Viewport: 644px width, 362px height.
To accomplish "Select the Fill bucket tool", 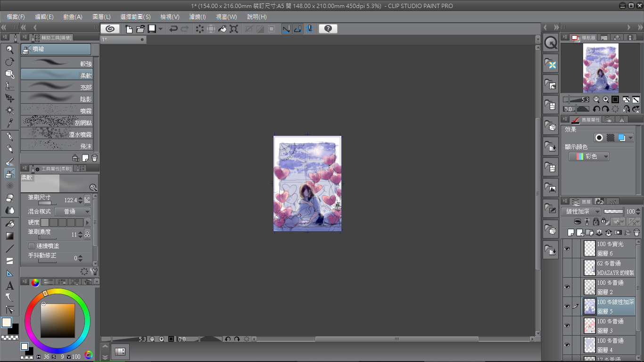I will pos(9,223).
